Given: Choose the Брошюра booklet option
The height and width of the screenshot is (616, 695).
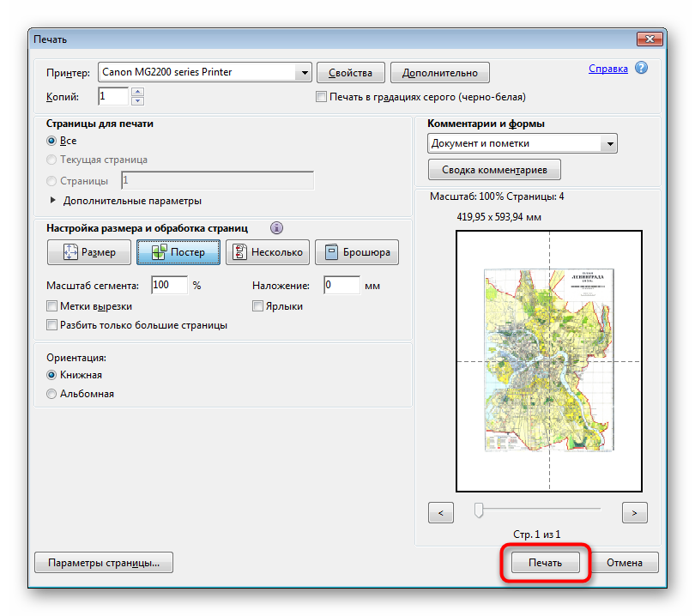Looking at the screenshot, I should coord(356,252).
